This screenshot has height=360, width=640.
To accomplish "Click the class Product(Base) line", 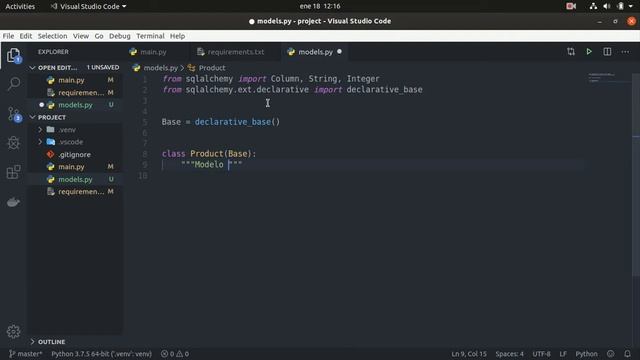I will point(209,154).
